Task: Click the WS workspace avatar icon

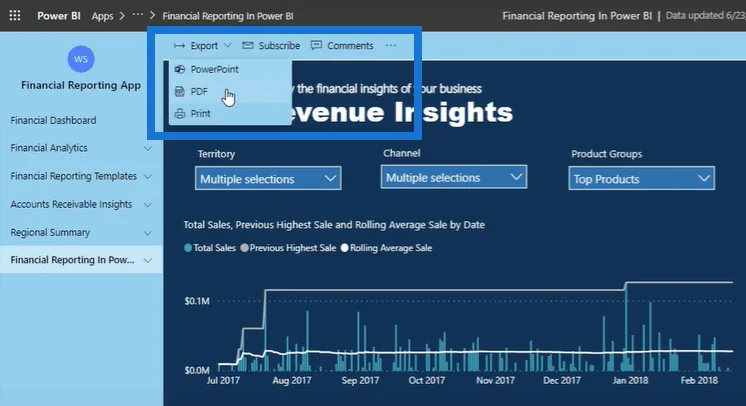Action: [x=81, y=59]
